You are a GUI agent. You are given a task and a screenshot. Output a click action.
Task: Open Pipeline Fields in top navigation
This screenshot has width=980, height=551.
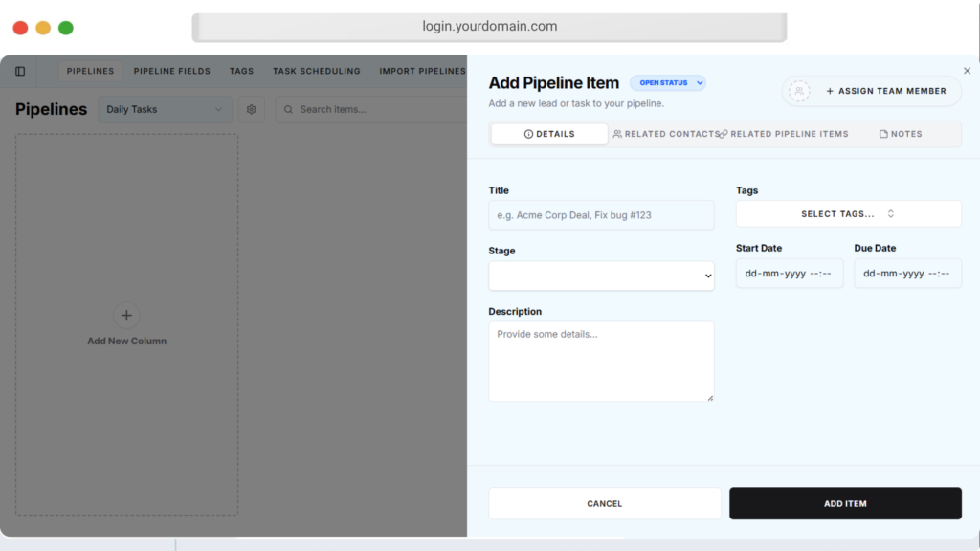point(172,71)
